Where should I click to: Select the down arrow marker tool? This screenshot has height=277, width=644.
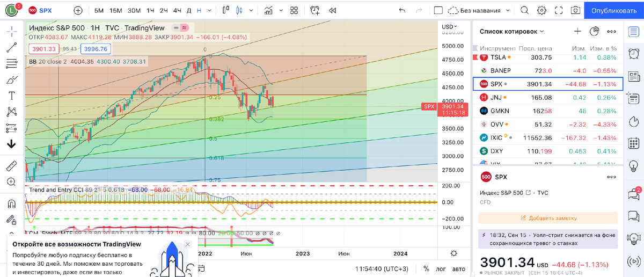(x=11, y=144)
